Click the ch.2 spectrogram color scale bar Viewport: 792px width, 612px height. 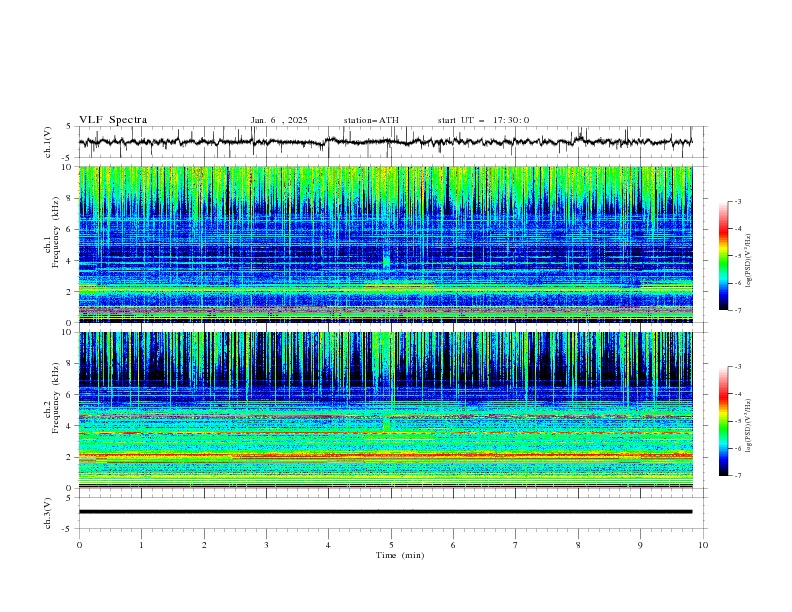click(723, 421)
